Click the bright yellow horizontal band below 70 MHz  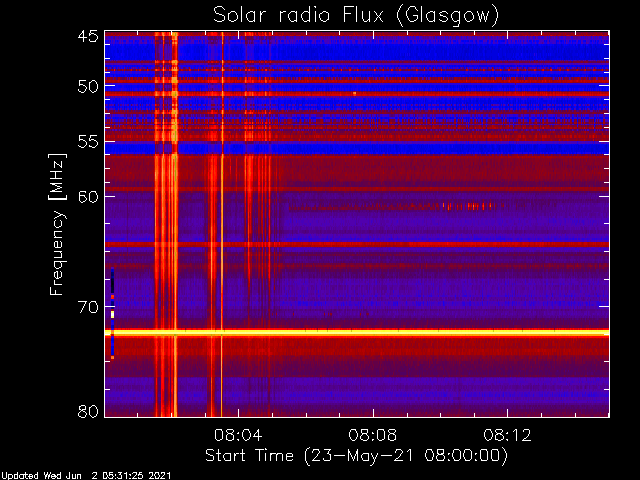(357, 333)
